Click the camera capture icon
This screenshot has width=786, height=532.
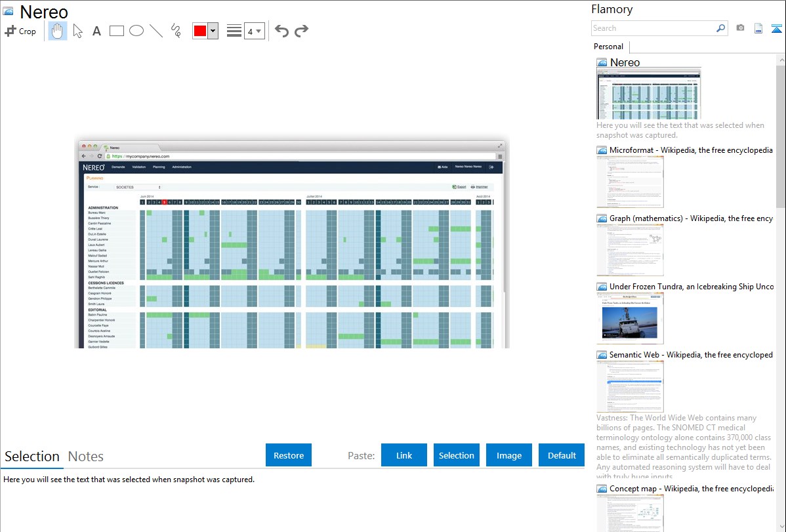(740, 28)
